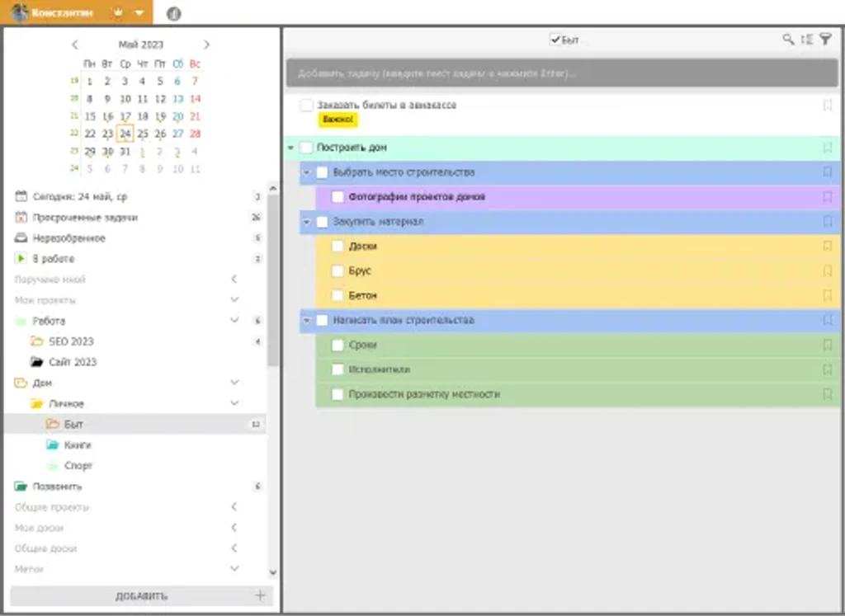The height and width of the screenshot is (616, 845).
Task: Go to previous month in calendar
Action: click(x=75, y=45)
